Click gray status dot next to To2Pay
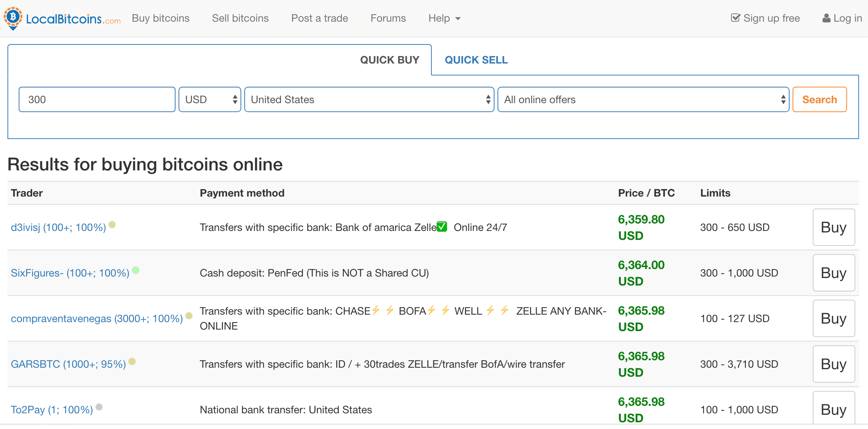This screenshot has width=868, height=429. pyautogui.click(x=99, y=407)
